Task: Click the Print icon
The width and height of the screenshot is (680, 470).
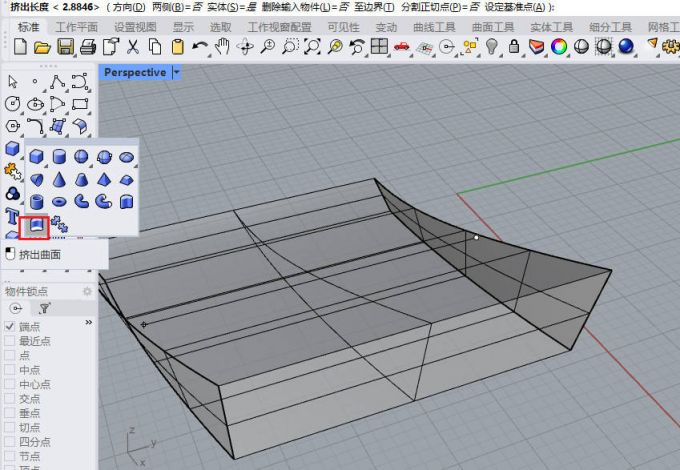Action: coord(88,46)
